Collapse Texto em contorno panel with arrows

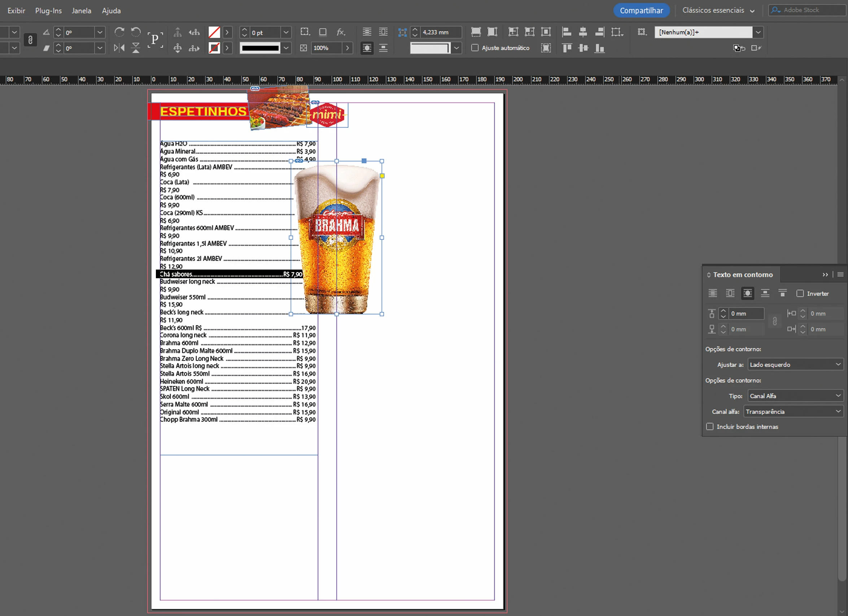tap(825, 275)
